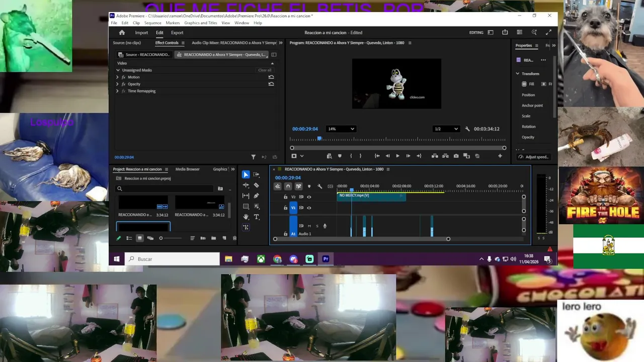Click the Clear all masks button

tap(265, 70)
